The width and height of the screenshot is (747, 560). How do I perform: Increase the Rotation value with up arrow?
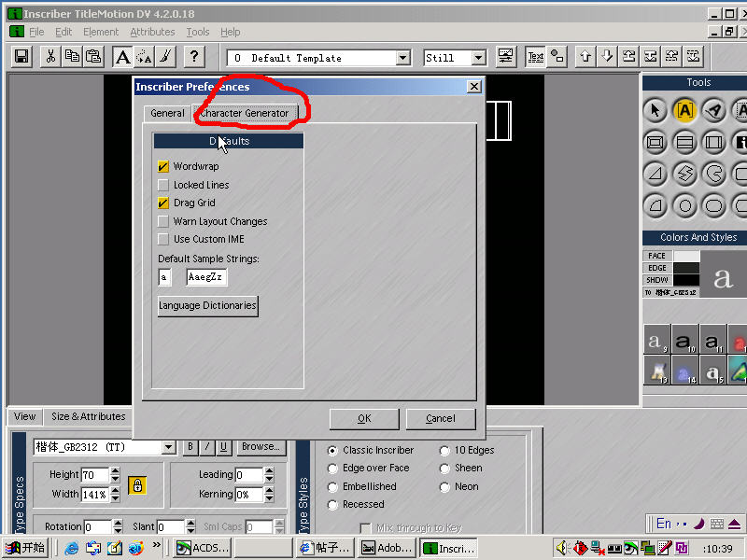[118, 523]
